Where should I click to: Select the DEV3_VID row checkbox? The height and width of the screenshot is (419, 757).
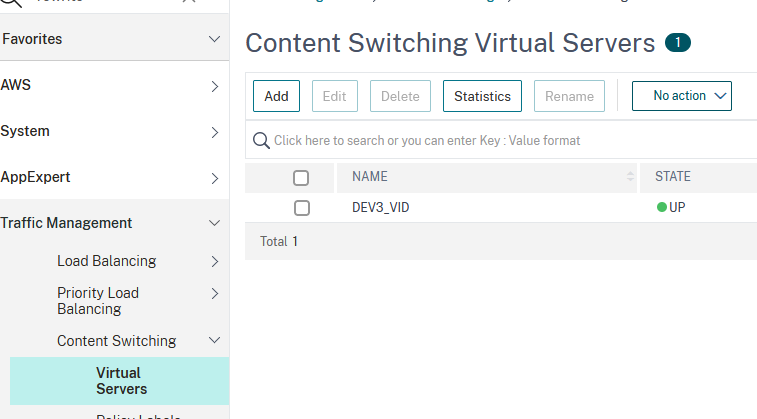(x=301, y=208)
